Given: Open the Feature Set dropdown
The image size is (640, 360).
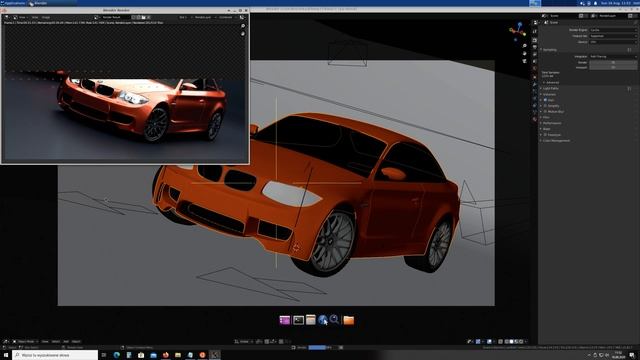Looking at the screenshot, I should tap(613, 36).
